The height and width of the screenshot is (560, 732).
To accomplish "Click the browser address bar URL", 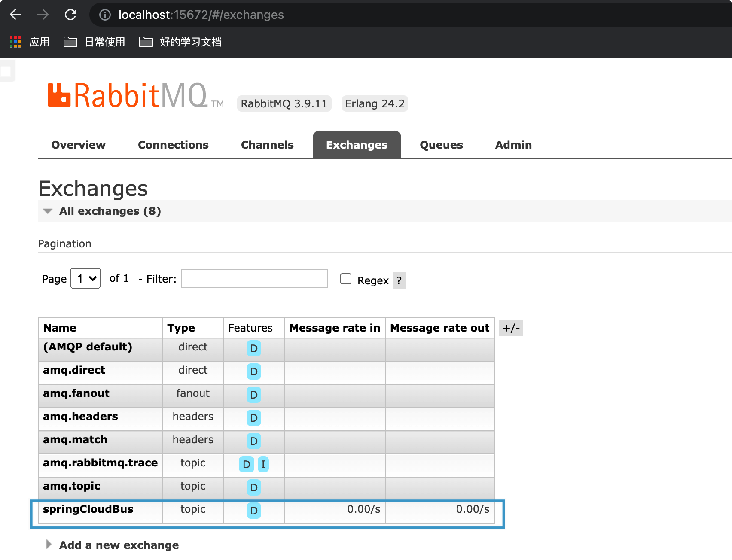I will (x=201, y=15).
